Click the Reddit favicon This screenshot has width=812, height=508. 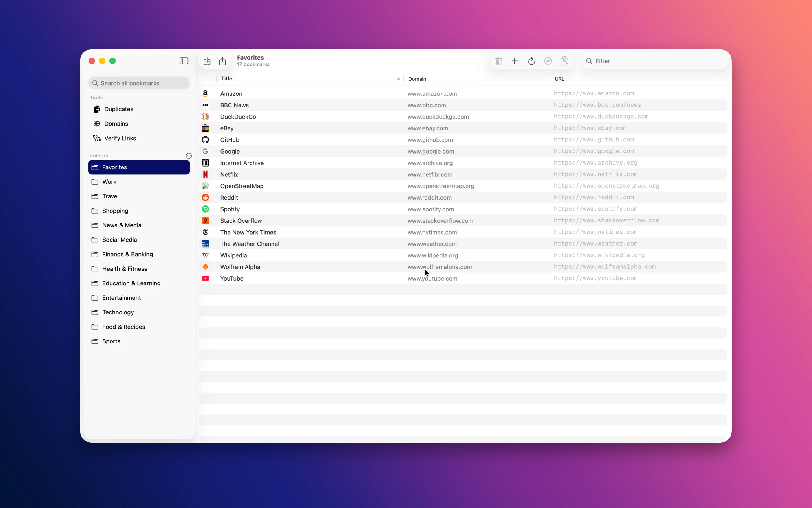tap(205, 198)
